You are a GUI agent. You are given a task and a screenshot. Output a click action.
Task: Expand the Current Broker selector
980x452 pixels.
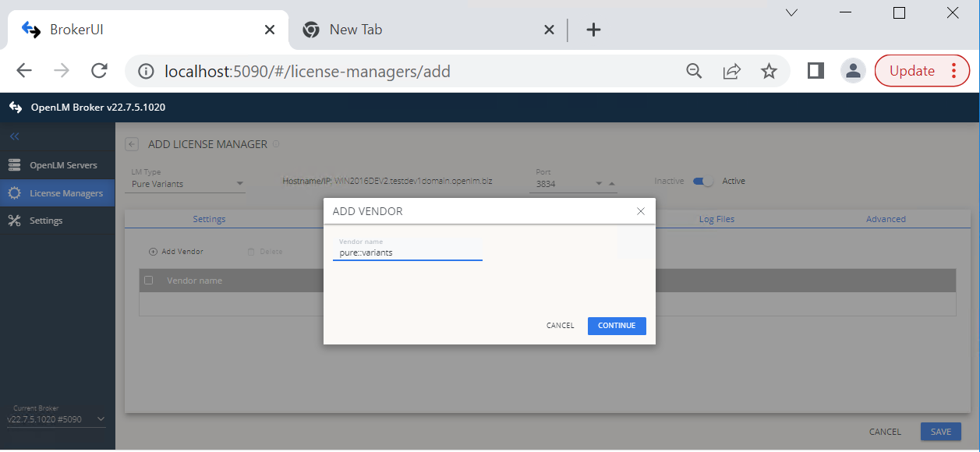pos(100,418)
